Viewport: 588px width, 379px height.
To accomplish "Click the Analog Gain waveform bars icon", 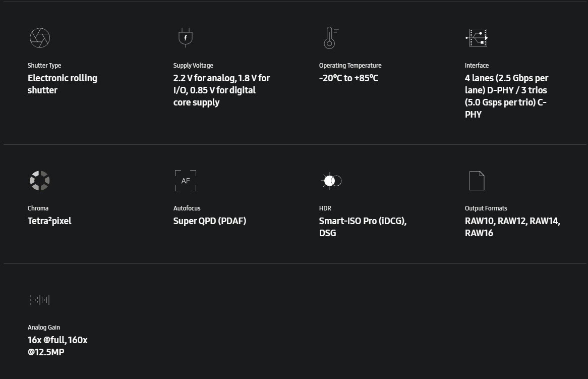I will (40, 299).
